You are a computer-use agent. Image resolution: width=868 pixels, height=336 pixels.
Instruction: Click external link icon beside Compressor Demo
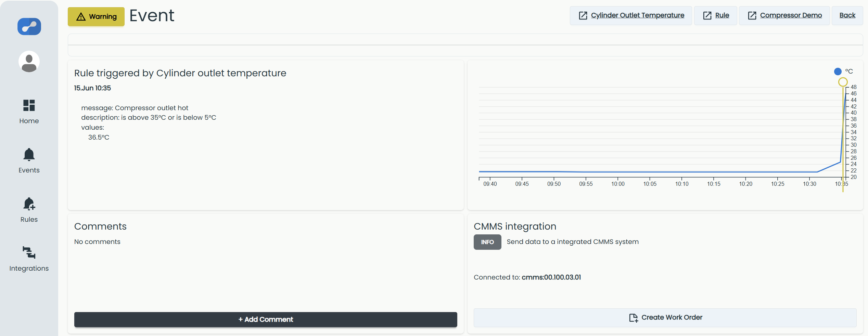pos(752,15)
